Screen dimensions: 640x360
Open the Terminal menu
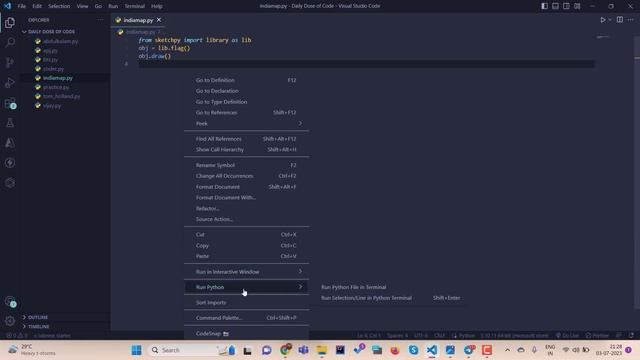pos(135,6)
